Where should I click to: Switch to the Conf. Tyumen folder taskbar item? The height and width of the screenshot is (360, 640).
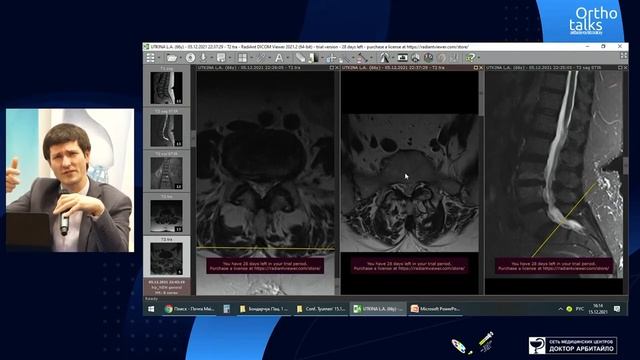coord(321,309)
